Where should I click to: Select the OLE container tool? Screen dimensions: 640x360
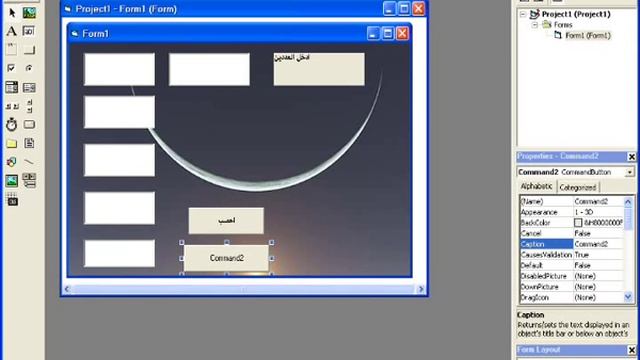pos(12,200)
